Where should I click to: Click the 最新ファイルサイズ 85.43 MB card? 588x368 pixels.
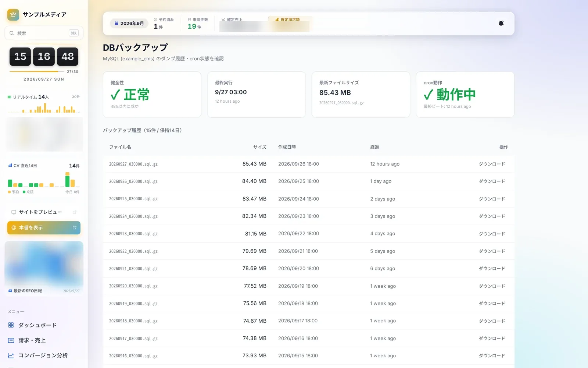click(361, 95)
